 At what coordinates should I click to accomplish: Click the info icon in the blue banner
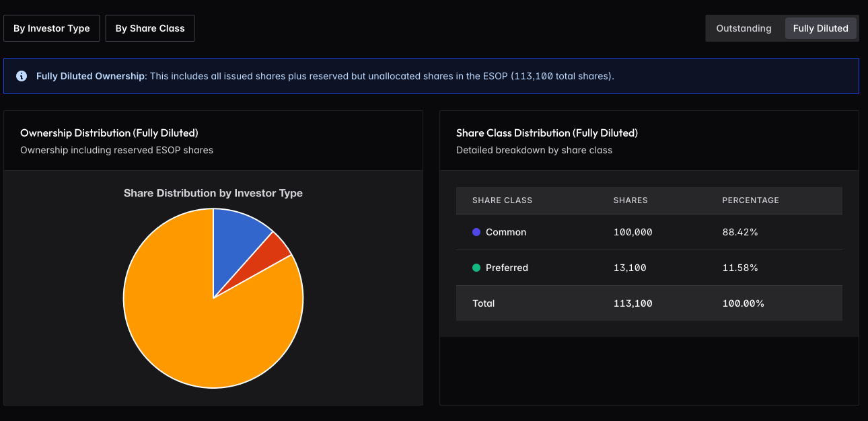[22, 76]
